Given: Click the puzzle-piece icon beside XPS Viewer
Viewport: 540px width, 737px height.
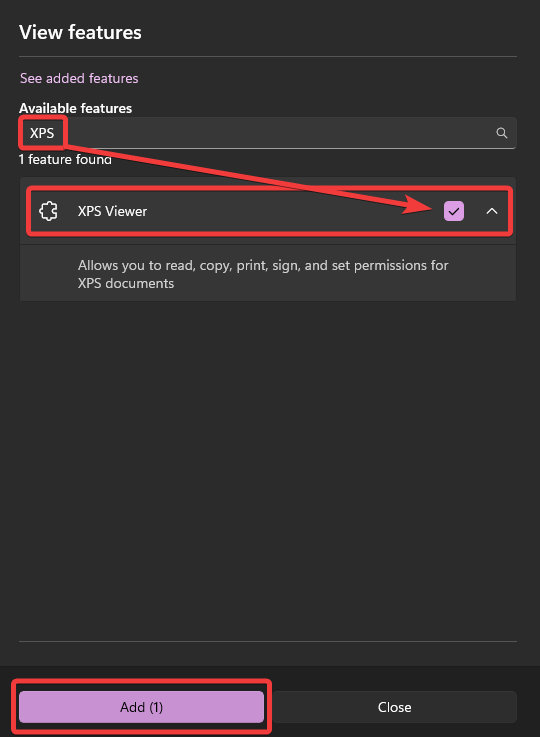Looking at the screenshot, I should coord(48,211).
